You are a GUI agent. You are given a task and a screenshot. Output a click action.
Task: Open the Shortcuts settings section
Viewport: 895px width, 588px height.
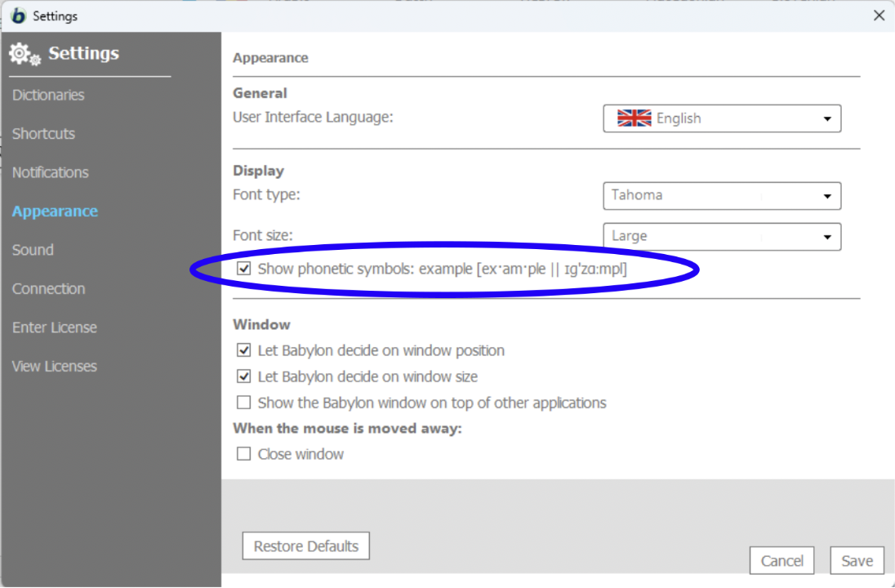[43, 134]
